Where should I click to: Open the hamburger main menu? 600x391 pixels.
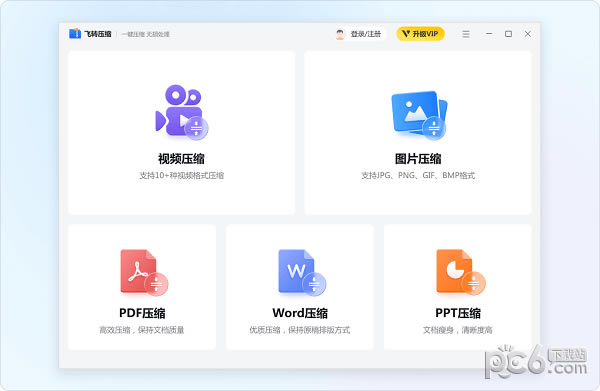coord(466,34)
